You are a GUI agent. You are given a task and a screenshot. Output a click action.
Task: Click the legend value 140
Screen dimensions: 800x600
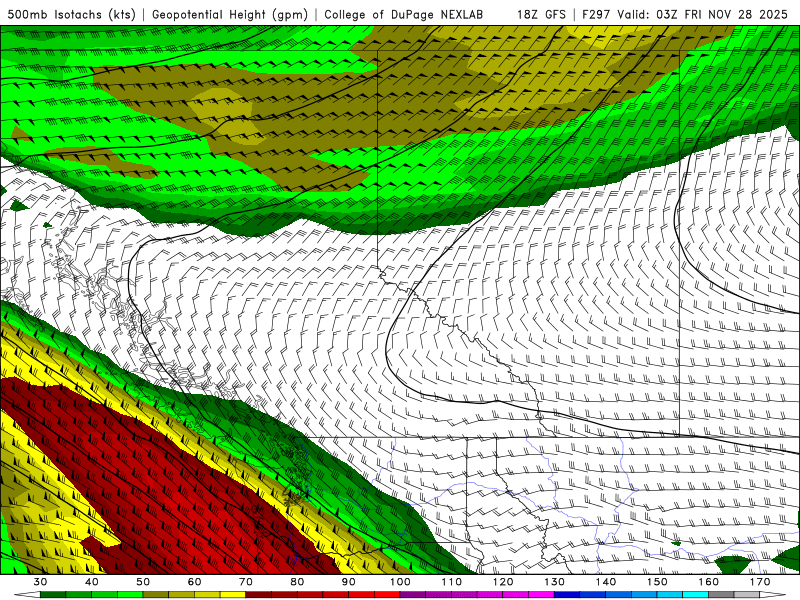click(x=606, y=582)
